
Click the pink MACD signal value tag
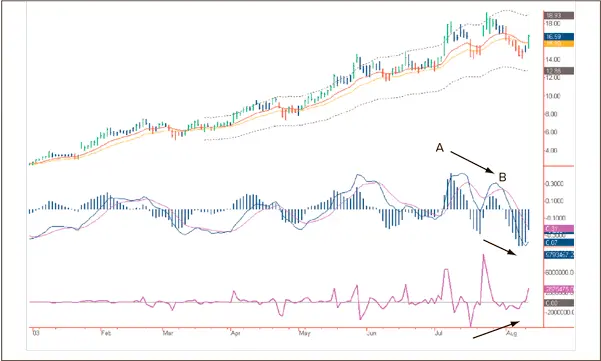click(559, 228)
